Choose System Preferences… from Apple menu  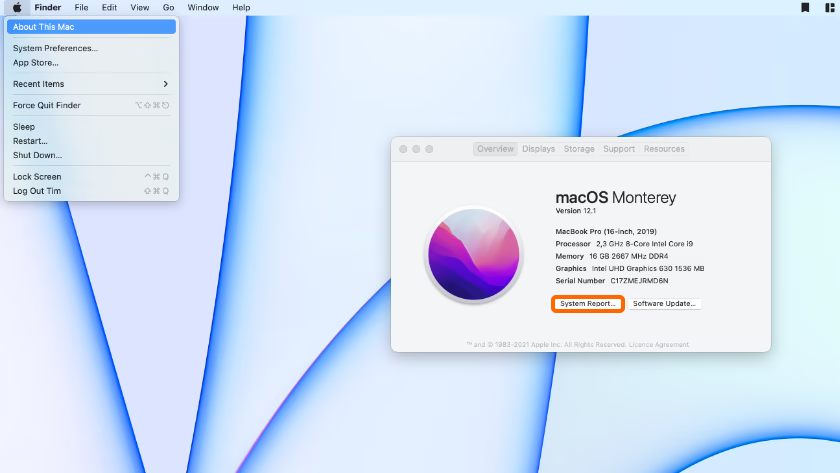click(x=91, y=48)
